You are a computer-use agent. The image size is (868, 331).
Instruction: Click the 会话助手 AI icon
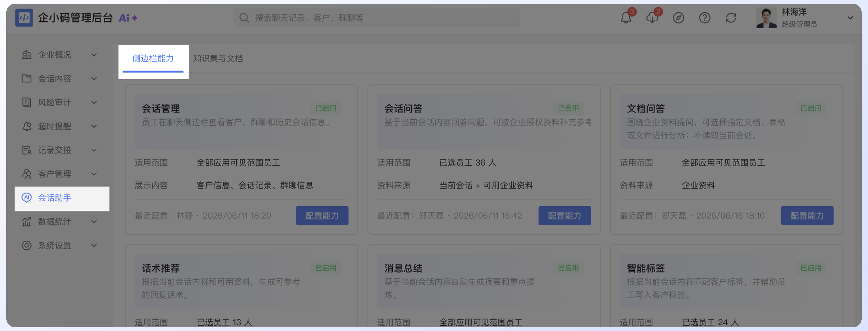coord(26,198)
